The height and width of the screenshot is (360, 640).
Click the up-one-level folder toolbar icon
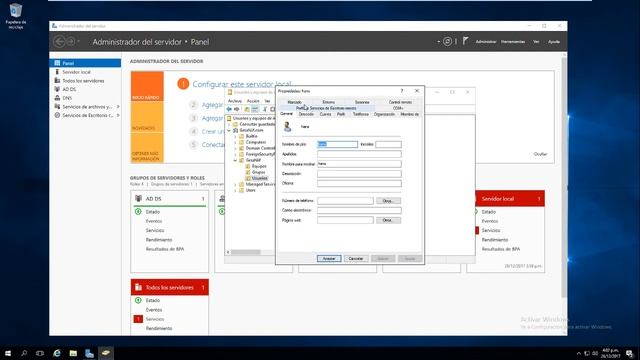click(x=247, y=109)
